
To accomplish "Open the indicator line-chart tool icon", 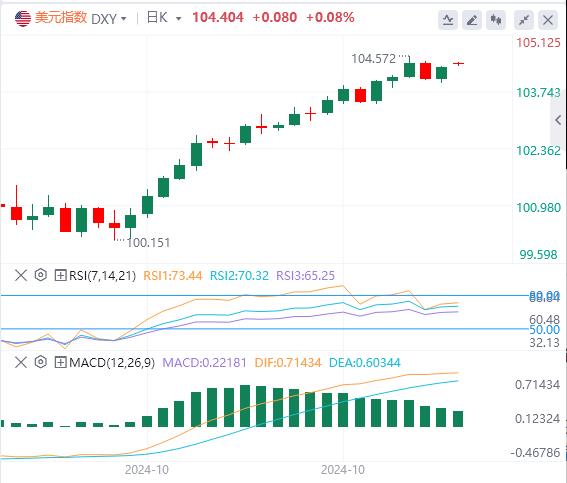I will pyautogui.click(x=448, y=20).
